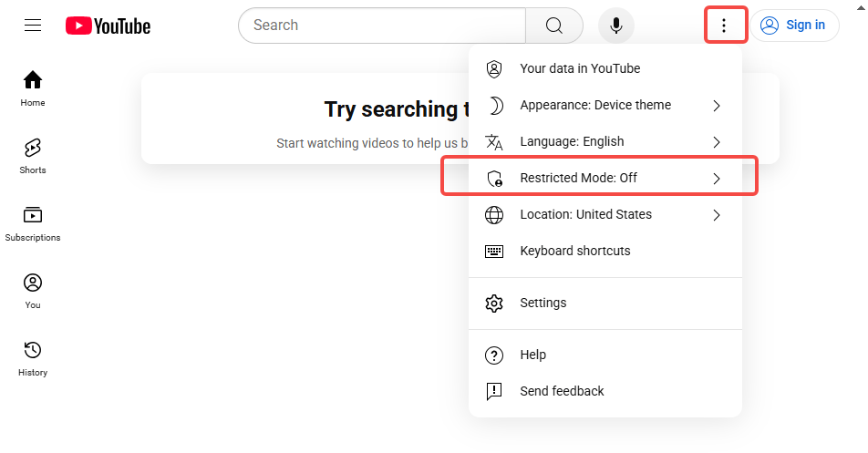Image resolution: width=868 pixels, height=453 pixels.
Task: Click inside the Search input field
Action: coord(382,26)
